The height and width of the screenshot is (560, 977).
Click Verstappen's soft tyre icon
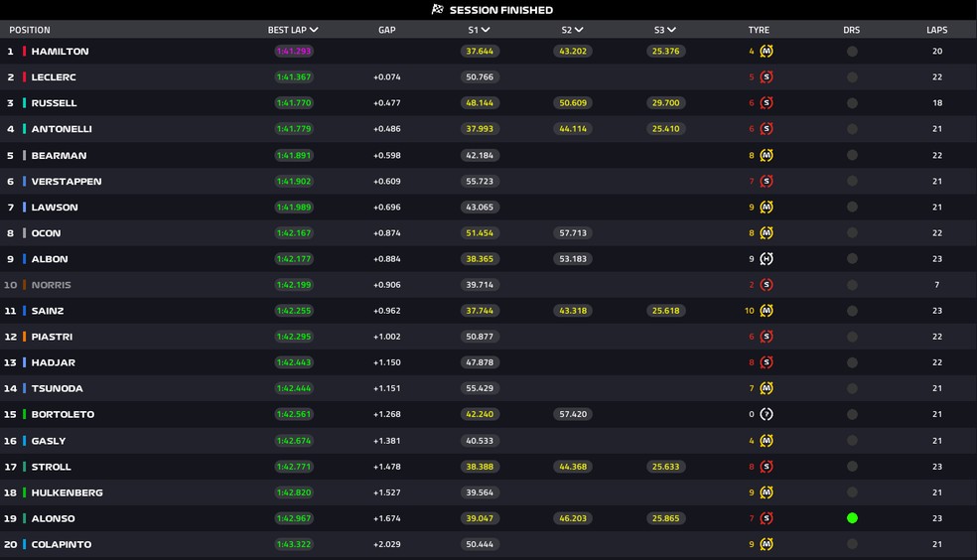pos(767,182)
